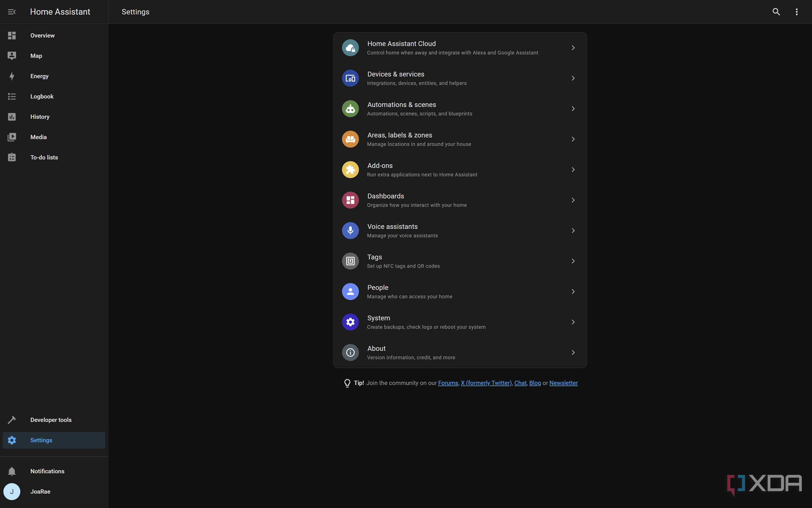Open Energy from the sidebar
The height and width of the screenshot is (508, 812).
pyautogui.click(x=39, y=76)
